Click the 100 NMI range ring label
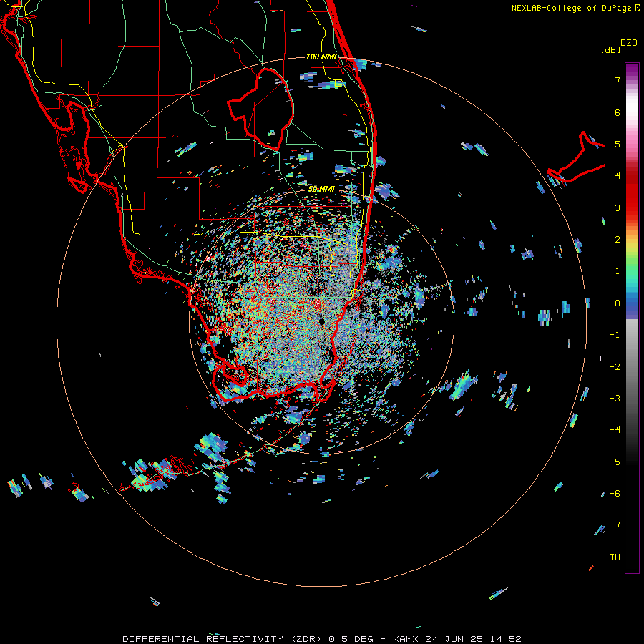644x644 pixels. coord(321,57)
